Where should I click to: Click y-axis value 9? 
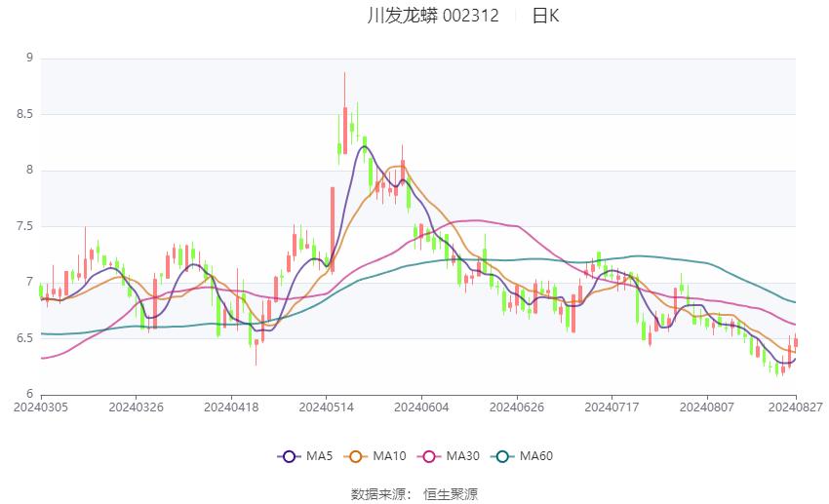click(x=29, y=58)
